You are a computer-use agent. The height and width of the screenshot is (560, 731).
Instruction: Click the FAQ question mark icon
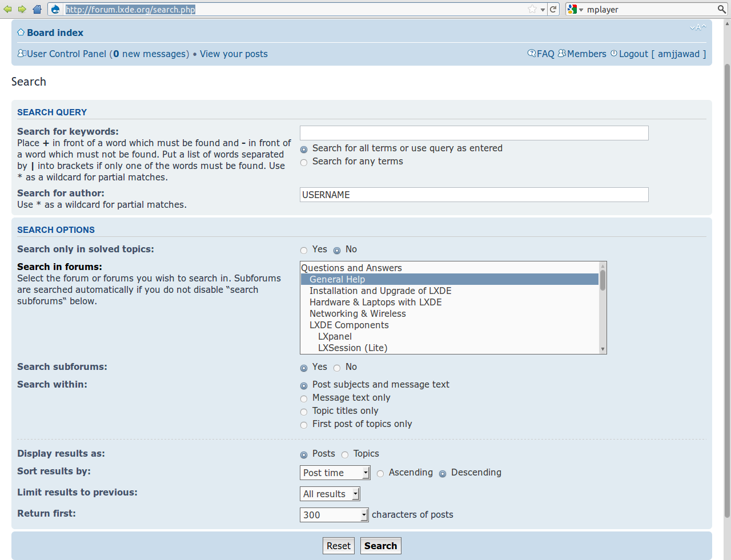pyautogui.click(x=532, y=53)
